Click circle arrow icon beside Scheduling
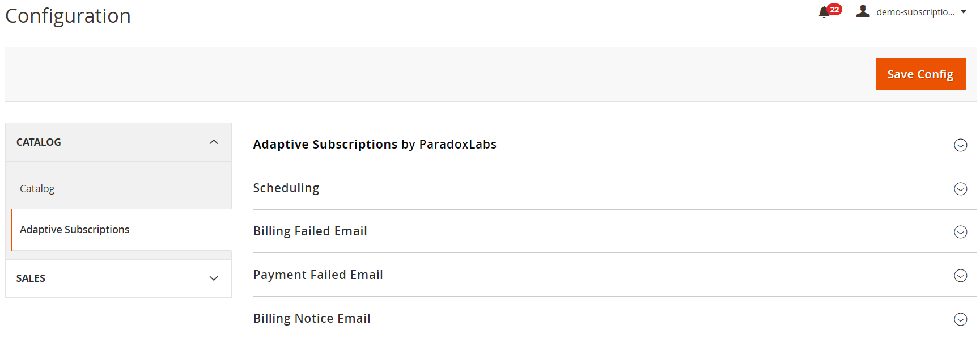 [x=960, y=189]
